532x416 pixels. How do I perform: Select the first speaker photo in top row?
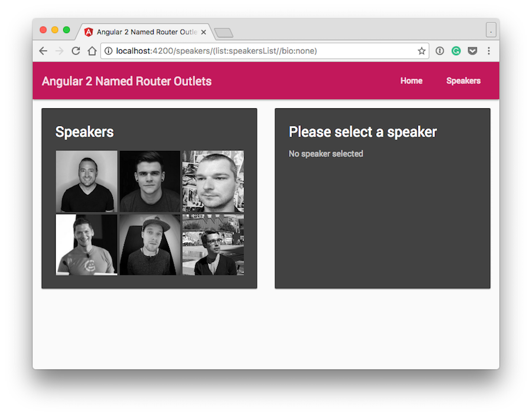86,181
